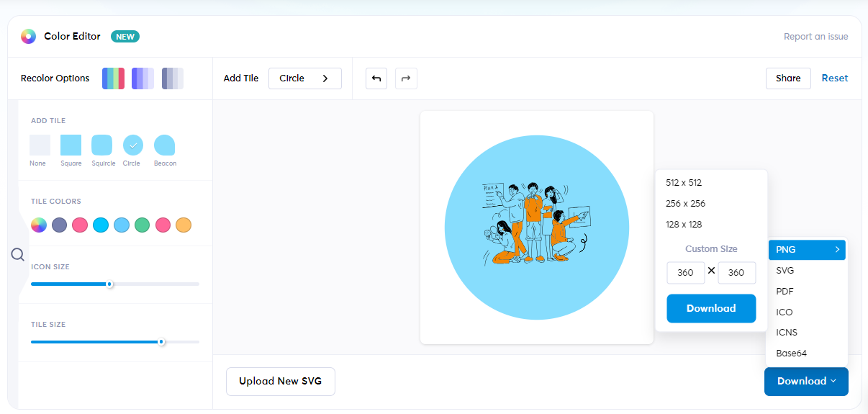Pick the orange tile color
Screen dimensions: 868x414
coord(184,225)
